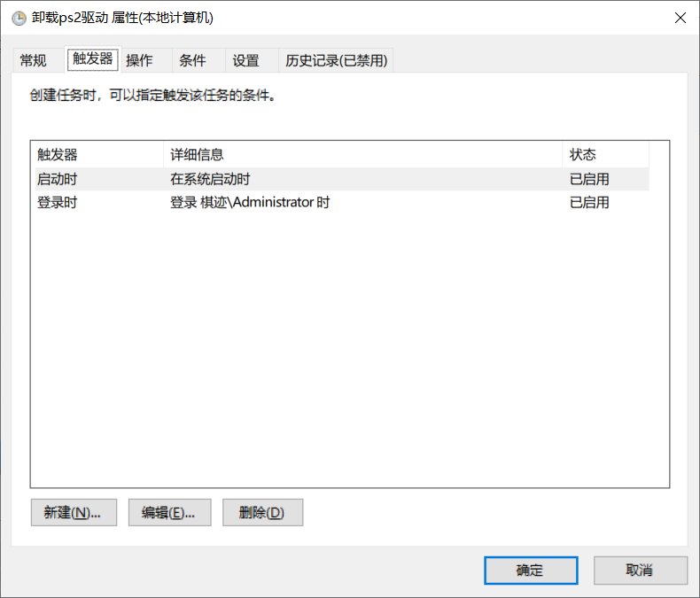The width and height of the screenshot is (700, 598).
Task: Click 已启用 status in the 启动时 row
Action: click(x=589, y=179)
